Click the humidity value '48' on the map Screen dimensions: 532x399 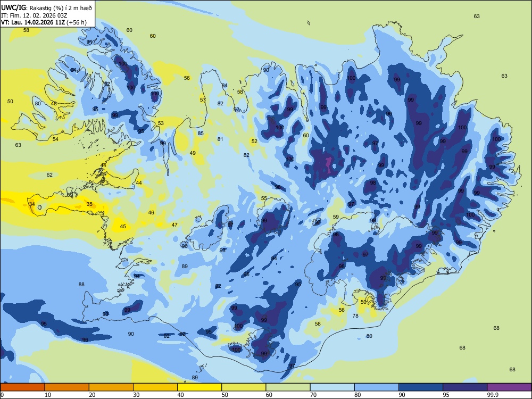(54, 104)
